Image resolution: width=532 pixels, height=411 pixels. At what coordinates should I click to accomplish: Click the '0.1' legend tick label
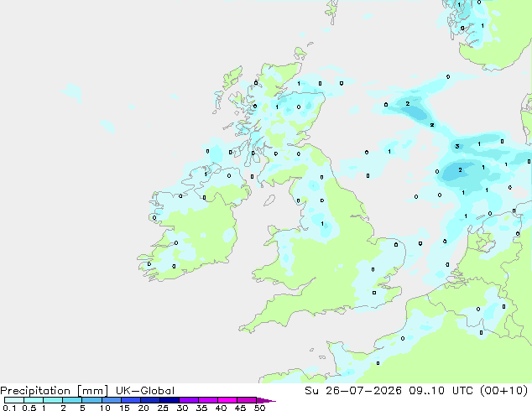9,408
